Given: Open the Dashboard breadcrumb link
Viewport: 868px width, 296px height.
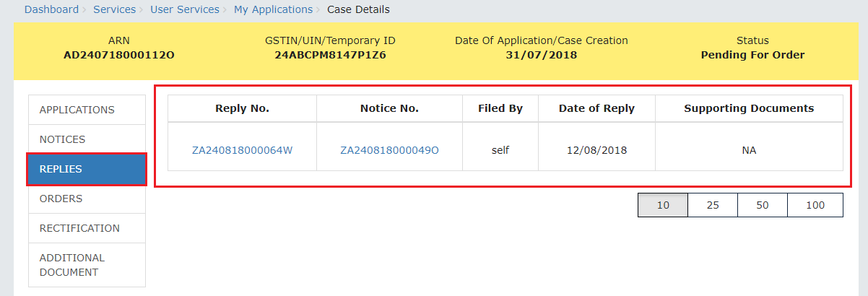Looking at the screenshot, I should coord(51,9).
